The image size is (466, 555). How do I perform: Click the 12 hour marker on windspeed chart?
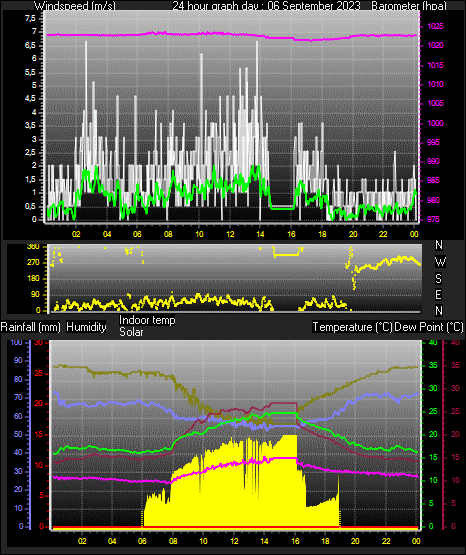(x=230, y=234)
